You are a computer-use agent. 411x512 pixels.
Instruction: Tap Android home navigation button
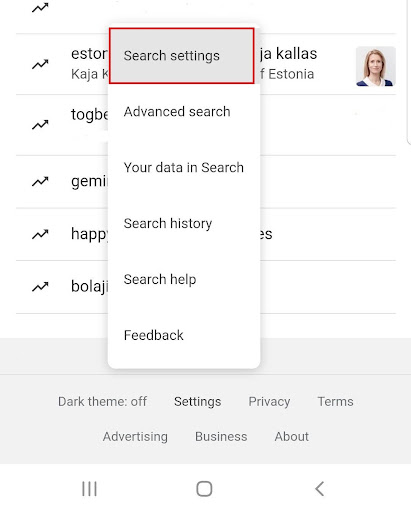point(204,489)
